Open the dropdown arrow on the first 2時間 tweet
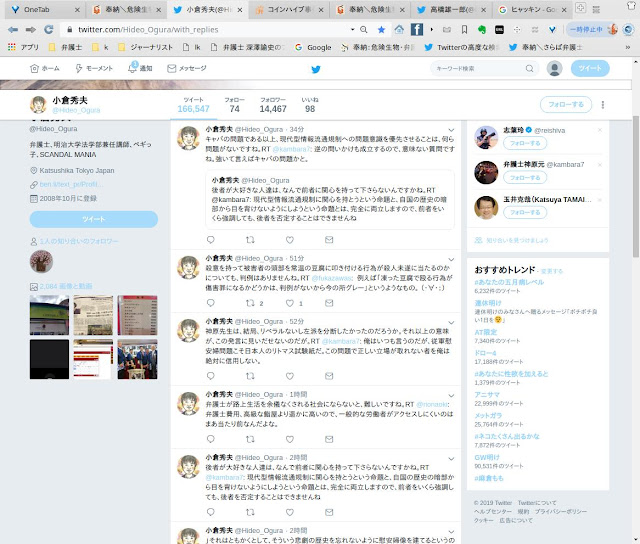This screenshot has height=544, width=640. tap(451, 459)
